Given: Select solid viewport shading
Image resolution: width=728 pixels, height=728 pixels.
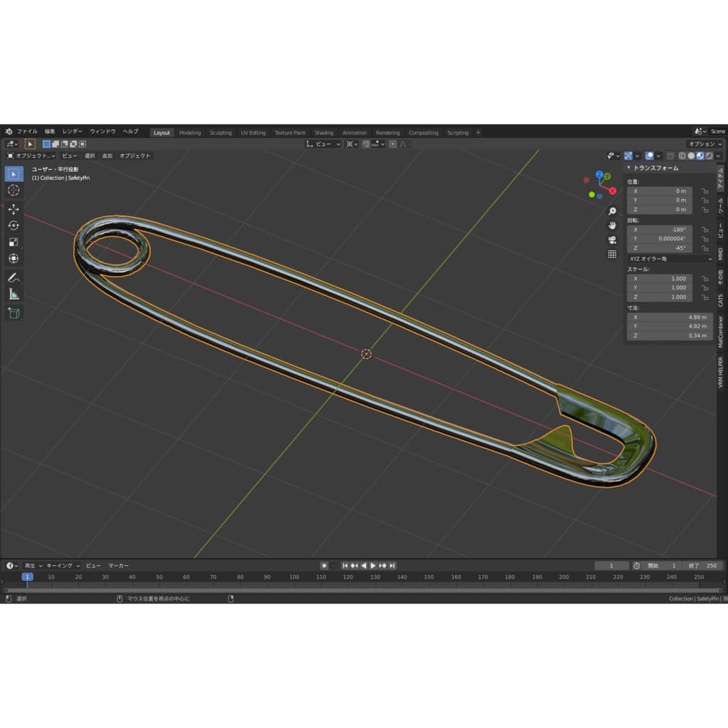Looking at the screenshot, I should click(x=691, y=156).
